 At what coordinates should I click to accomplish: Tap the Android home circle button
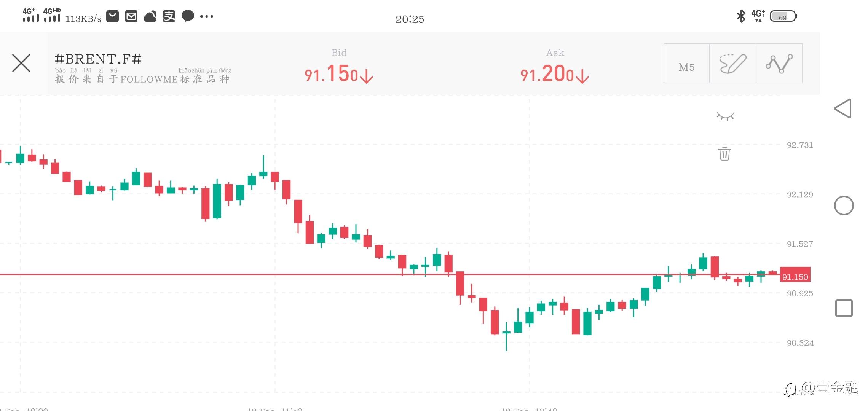[x=844, y=205]
